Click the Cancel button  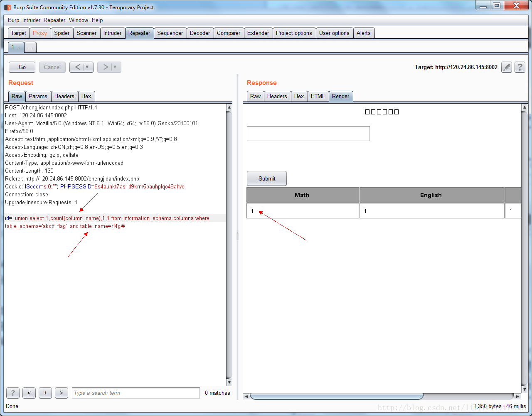coord(52,67)
